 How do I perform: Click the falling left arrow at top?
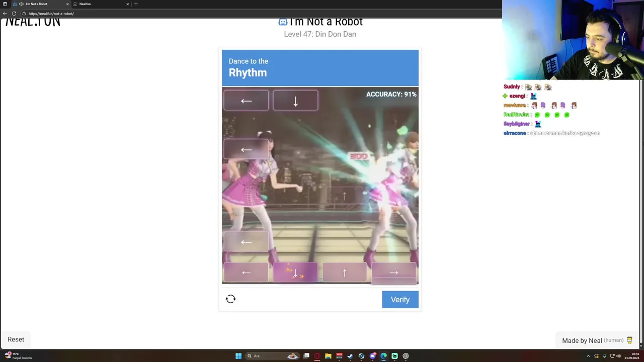[246, 101]
